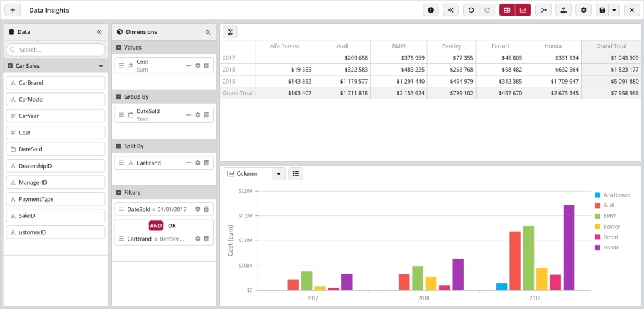This screenshot has width=644, height=309.
Task: Delete the Cost value item
Action: click(x=206, y=66)
